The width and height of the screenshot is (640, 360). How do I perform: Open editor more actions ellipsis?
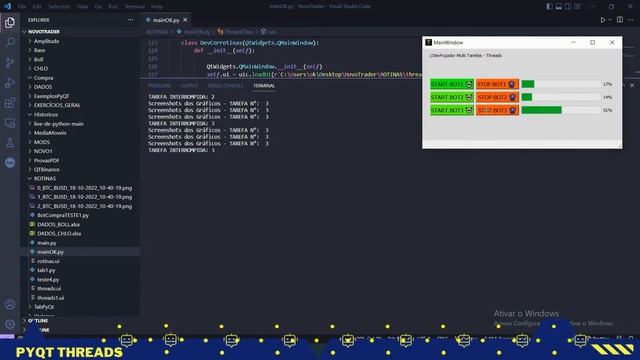pos(631,20)
